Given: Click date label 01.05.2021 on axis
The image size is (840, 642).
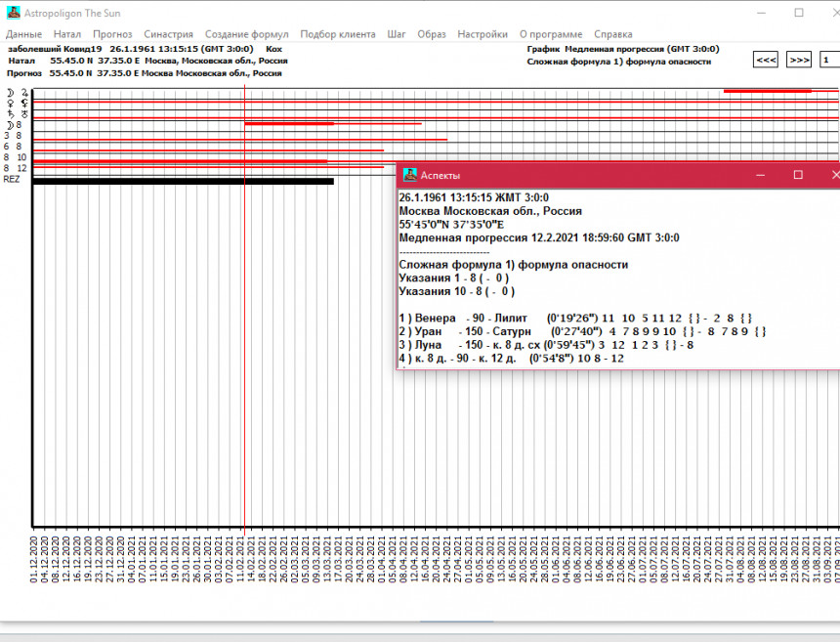Looking at the screenshot, I should point(469,560).
